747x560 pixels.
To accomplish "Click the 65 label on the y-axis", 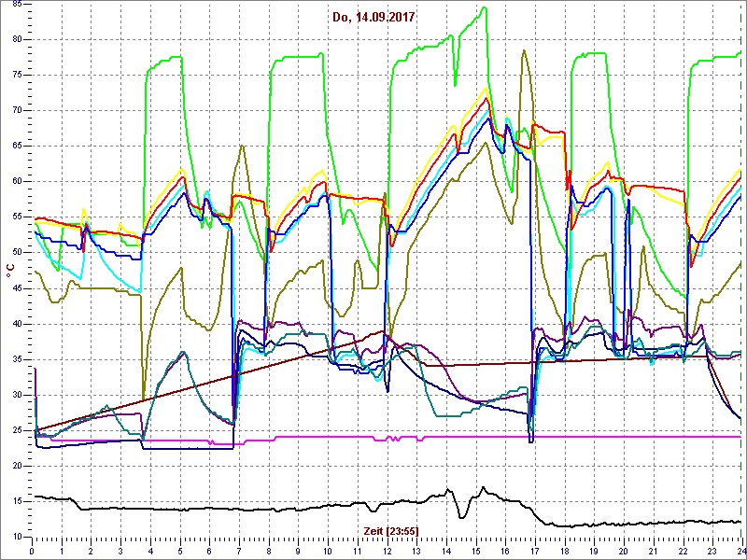I will (x=19, y=147).
